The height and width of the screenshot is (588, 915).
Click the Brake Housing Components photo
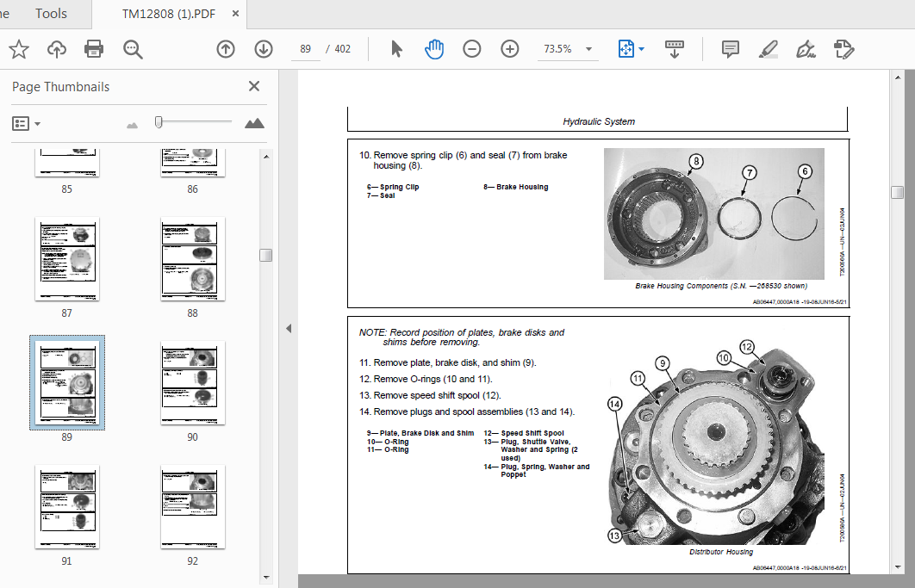tap(713, 214)
